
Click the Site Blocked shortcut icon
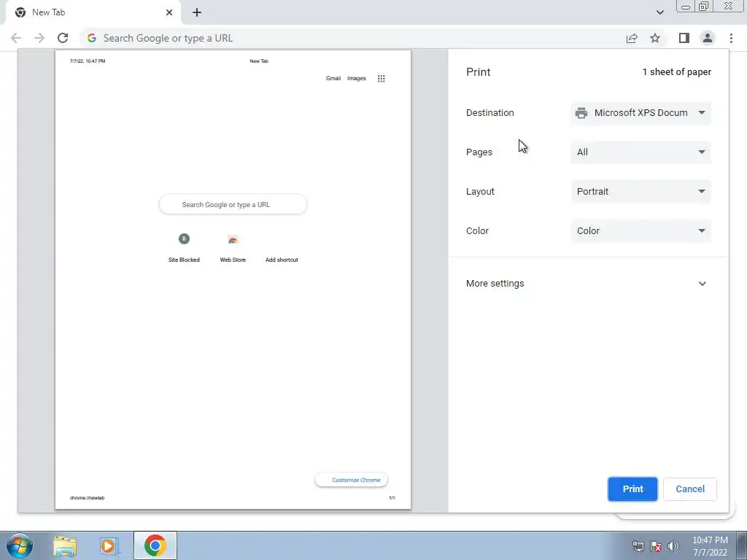(x=184, y=238)
